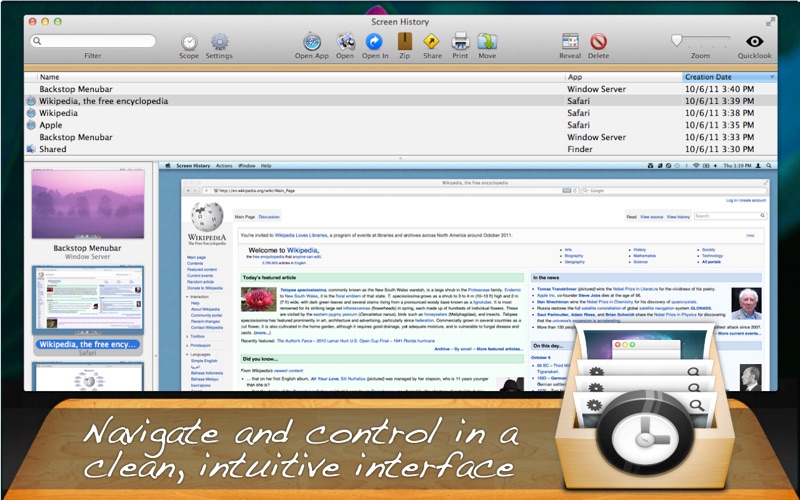This screenshot has height=500, width=800.
Task: Adjust the Zoom slider in toolbar
Action: point(700,41)
